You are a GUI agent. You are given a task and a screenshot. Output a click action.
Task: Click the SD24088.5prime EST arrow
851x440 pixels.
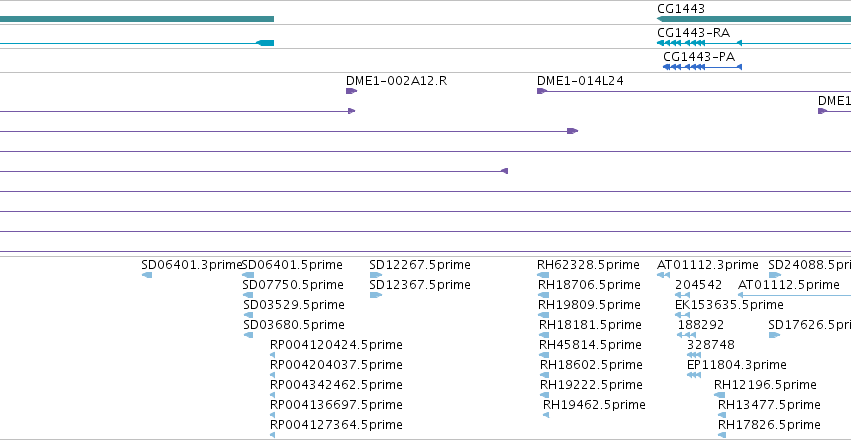(x=774, y=275)
